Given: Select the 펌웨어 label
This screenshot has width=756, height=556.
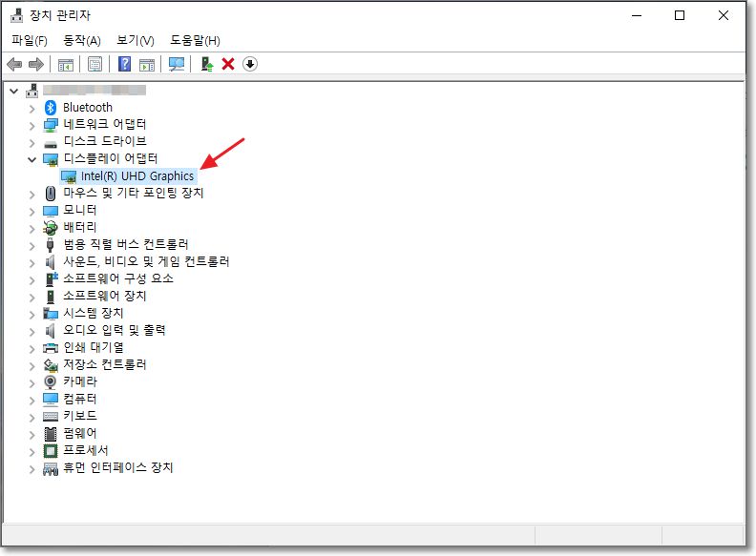Looking at the screenshot, I should 80,433.
